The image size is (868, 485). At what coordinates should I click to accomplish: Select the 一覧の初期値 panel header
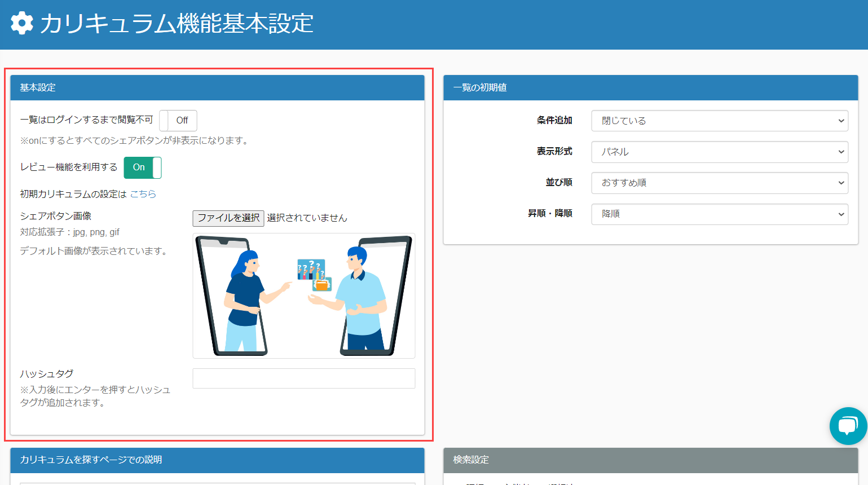(x=650, y=87)
